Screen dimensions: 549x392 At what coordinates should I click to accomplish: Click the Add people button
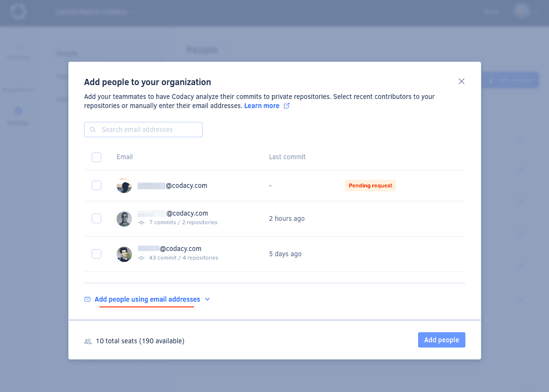[441, 339]
